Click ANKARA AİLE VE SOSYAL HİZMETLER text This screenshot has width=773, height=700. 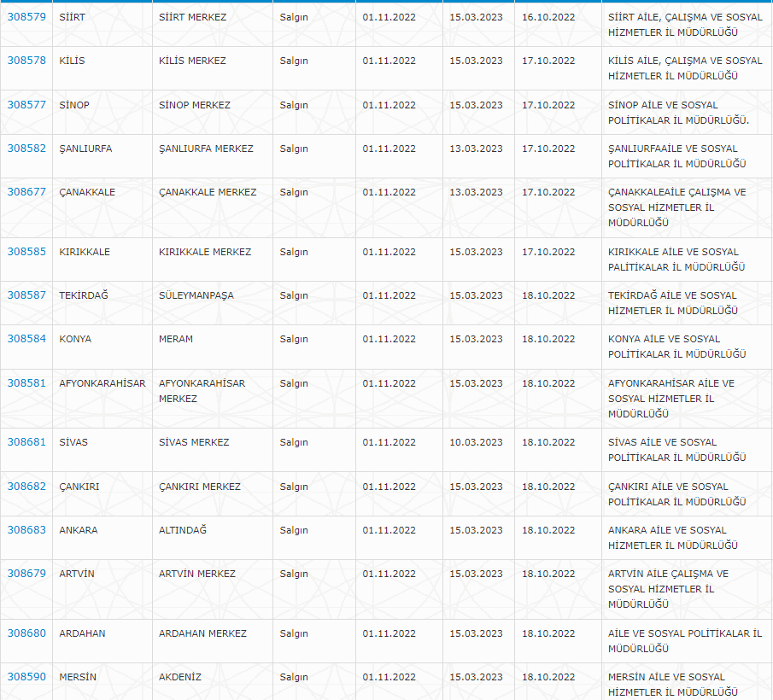tap(673, 538)
